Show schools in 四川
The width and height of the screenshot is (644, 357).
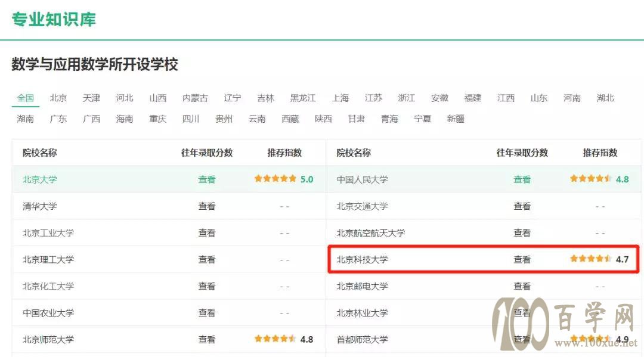point(191,119)
